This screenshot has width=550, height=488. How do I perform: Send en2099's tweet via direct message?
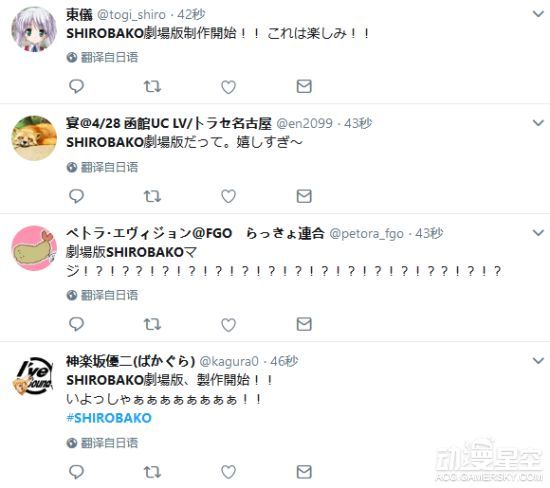304,196
